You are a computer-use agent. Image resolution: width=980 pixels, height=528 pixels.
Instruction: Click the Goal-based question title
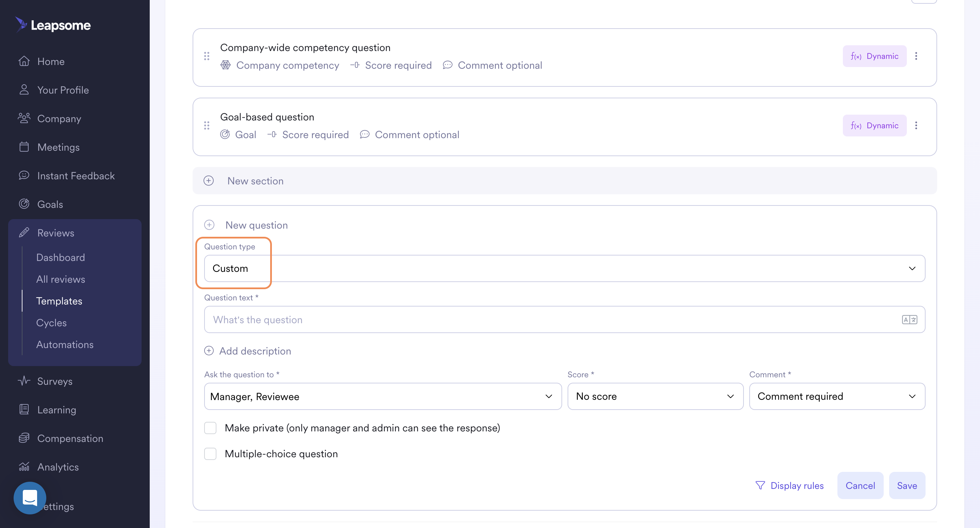click(267, 117)
